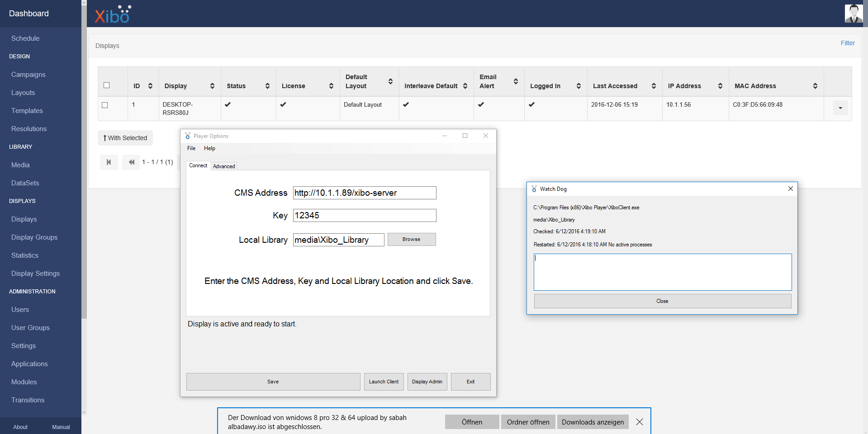Click into the Key field
The height and width of the screenshot is (434, 868).
pos(365,216)
